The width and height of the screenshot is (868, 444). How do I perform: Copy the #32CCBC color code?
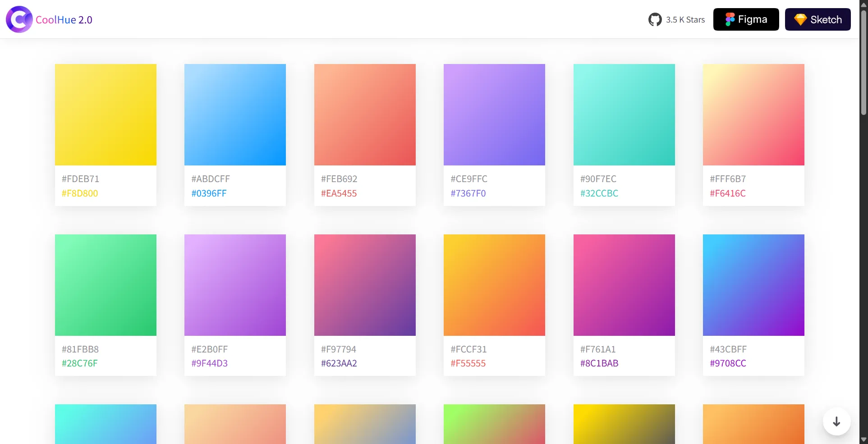click(599, 193)
